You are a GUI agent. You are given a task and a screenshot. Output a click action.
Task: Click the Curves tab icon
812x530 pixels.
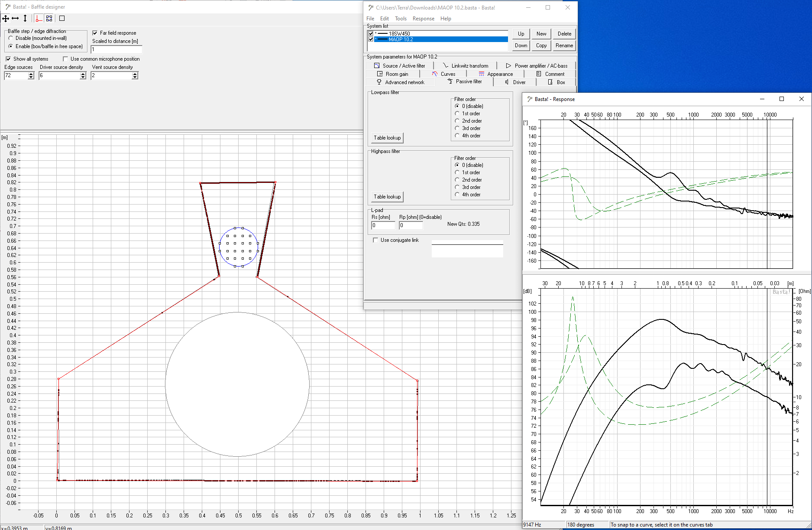[435, 74]
